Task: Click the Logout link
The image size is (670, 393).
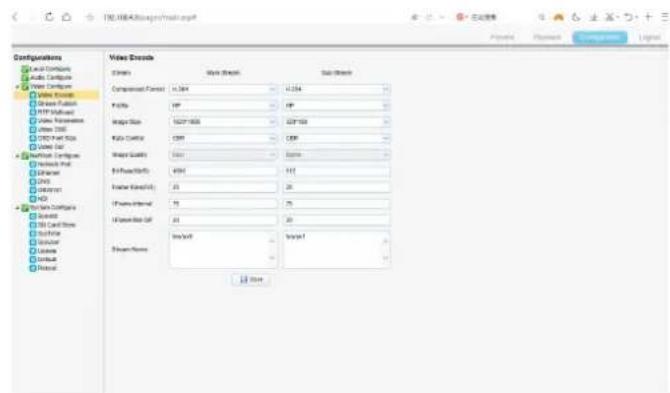Action: [x=650, y=37]
